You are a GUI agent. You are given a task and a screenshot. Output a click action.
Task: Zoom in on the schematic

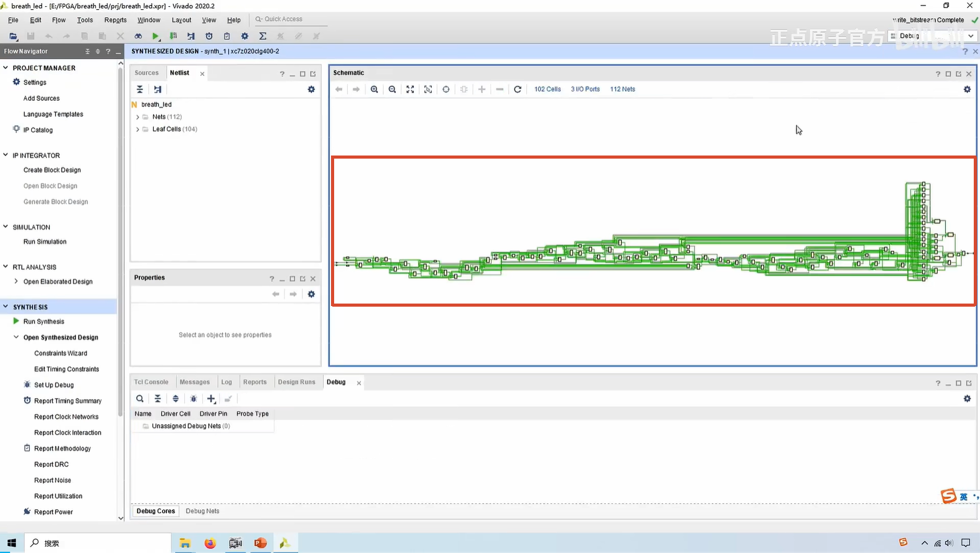pyautogui.click(x=375, y=90)
